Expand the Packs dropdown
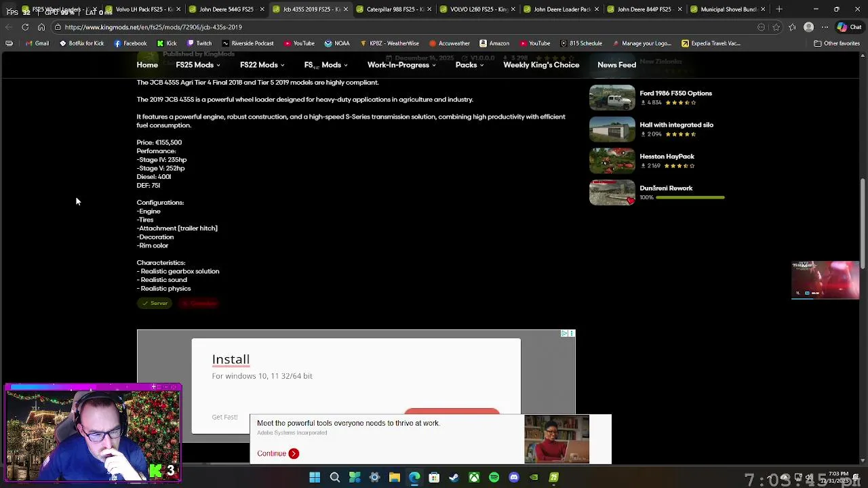 click(469, 65)
